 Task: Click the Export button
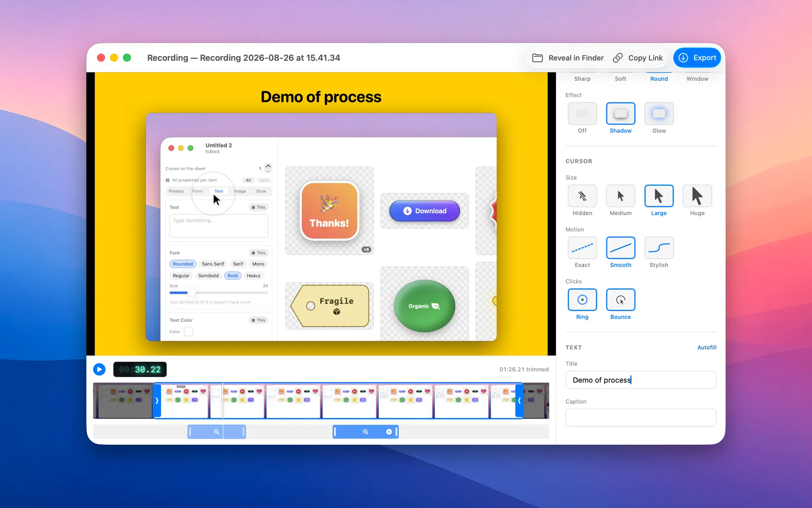pyautogui.click(x=697, y=58)
